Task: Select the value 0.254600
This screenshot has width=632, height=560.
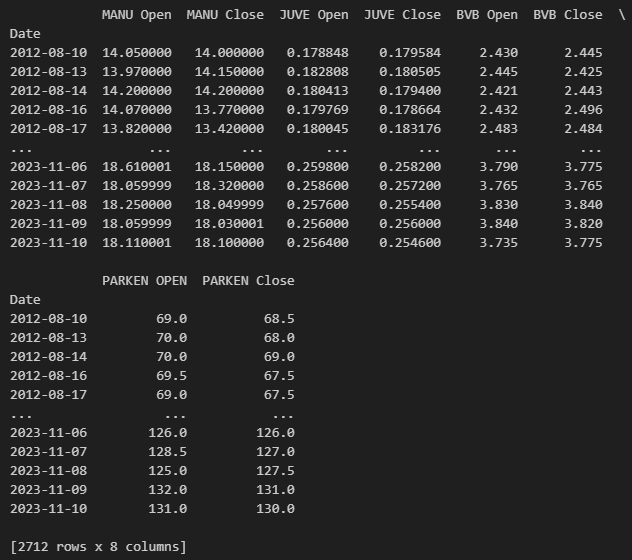Action: coord(410,243)
